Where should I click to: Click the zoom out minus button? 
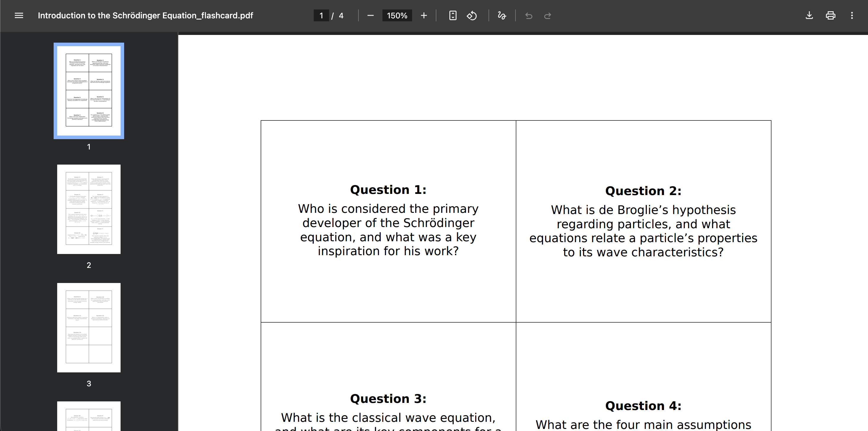(370, 15)
